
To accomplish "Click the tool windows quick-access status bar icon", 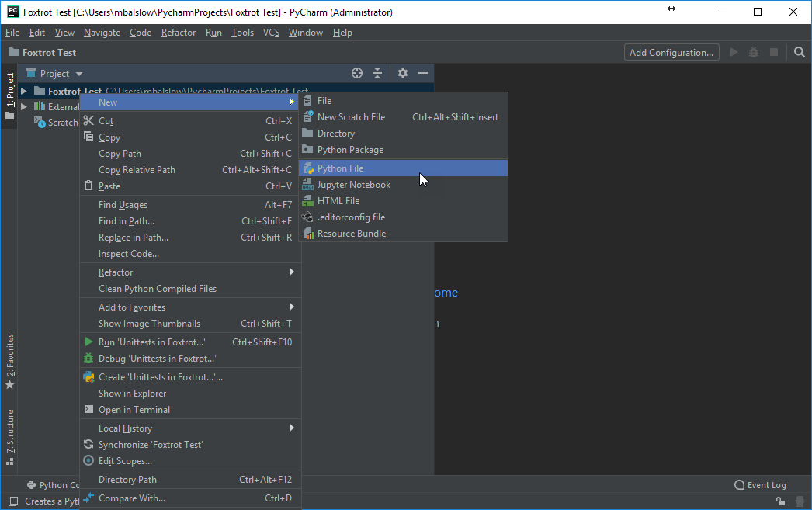I will [x=13, y=501].
